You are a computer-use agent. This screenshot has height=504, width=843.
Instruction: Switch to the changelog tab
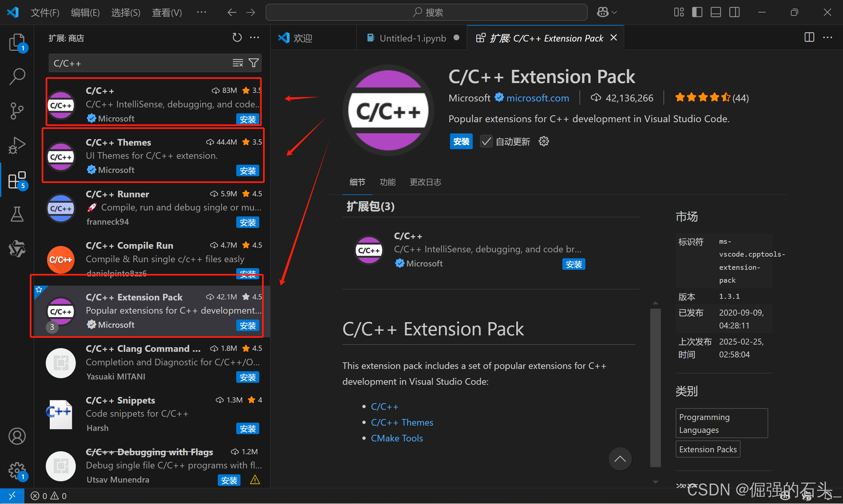click(425, 182)
